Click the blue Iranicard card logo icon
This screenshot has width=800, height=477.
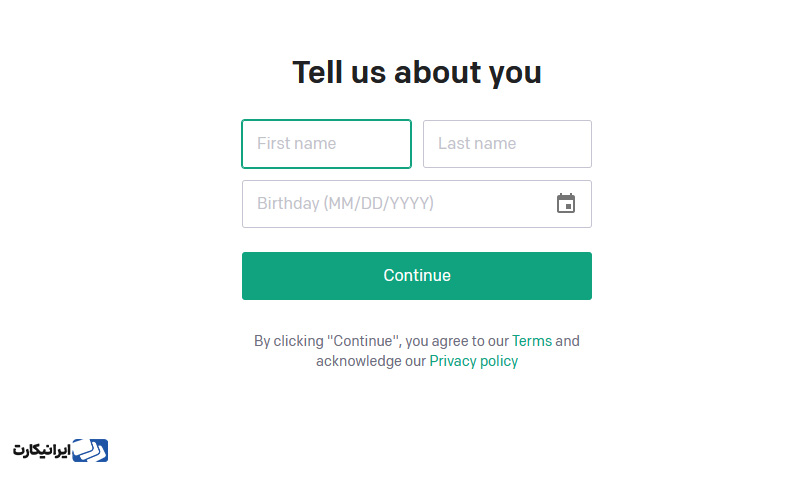(90, 450)
